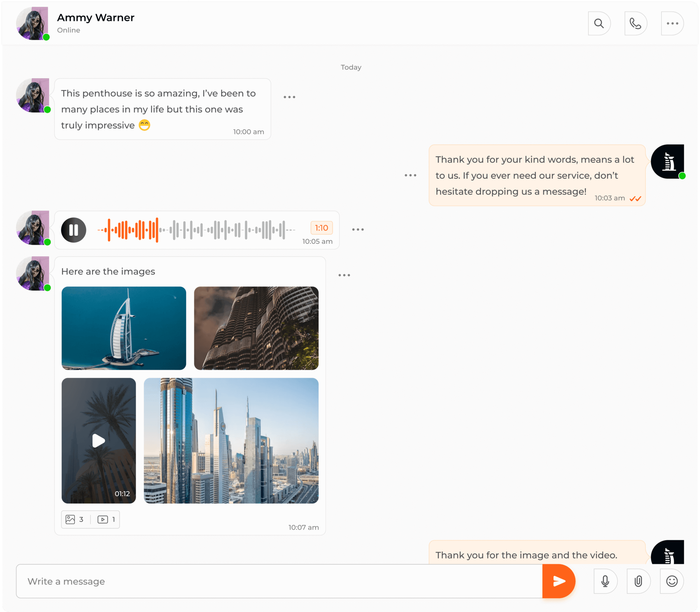This screenshot has width=700, height=612.
Task: Open options for 'Here are the images' message
Action: pos(344,275)
